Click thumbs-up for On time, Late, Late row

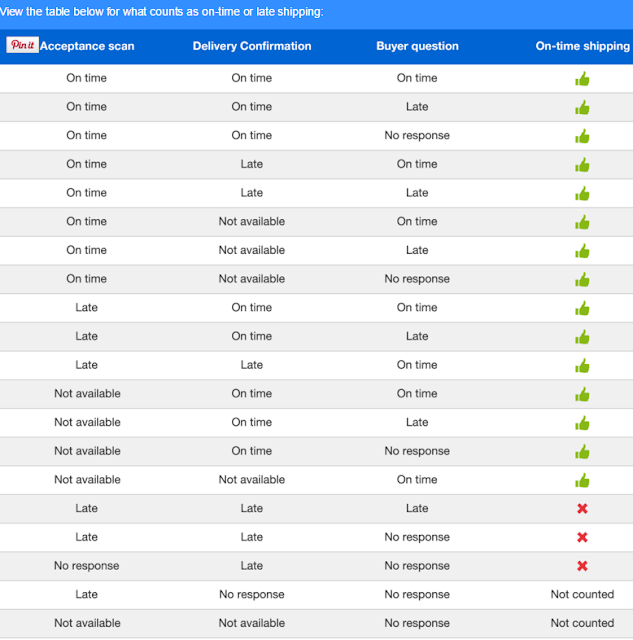coord(582,193)
